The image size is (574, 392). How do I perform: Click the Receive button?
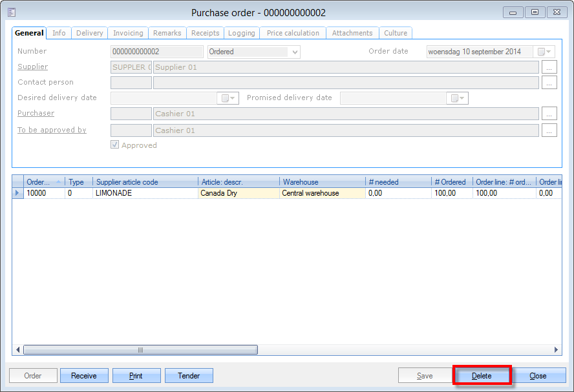[x=84, y=376]
